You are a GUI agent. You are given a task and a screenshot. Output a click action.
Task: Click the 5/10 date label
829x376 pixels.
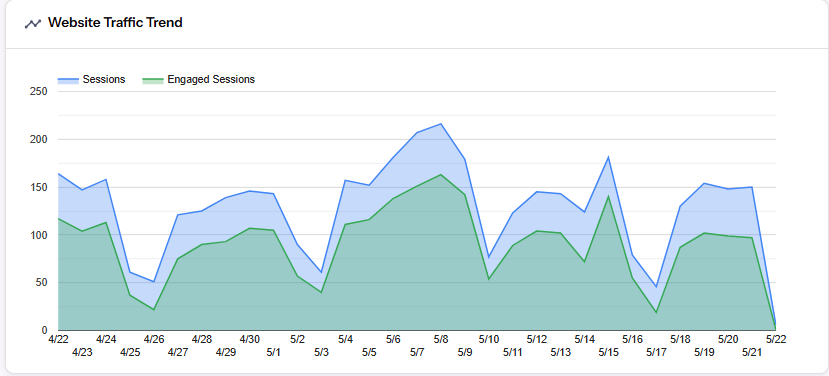(489, 340)
